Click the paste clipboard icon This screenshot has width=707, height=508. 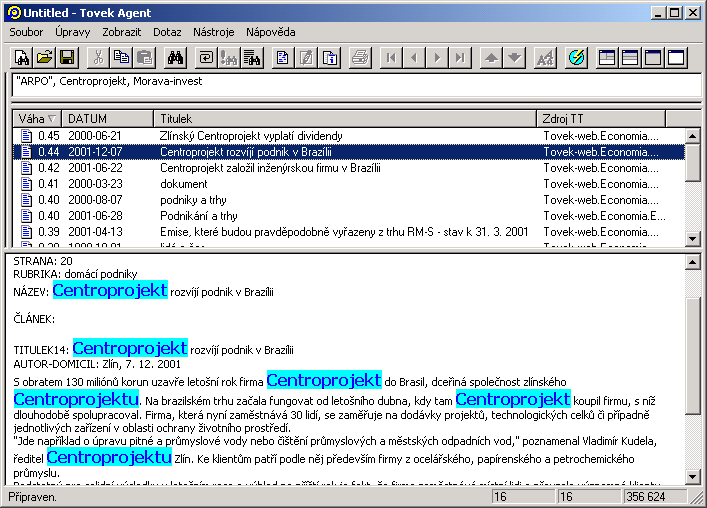pyautogui.click(x=144, y=58)
